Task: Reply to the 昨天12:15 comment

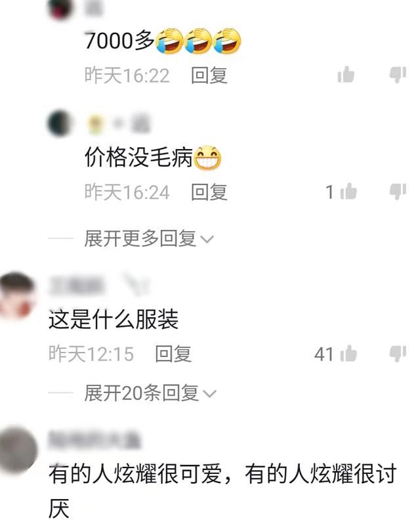Action: pos(173,354)
